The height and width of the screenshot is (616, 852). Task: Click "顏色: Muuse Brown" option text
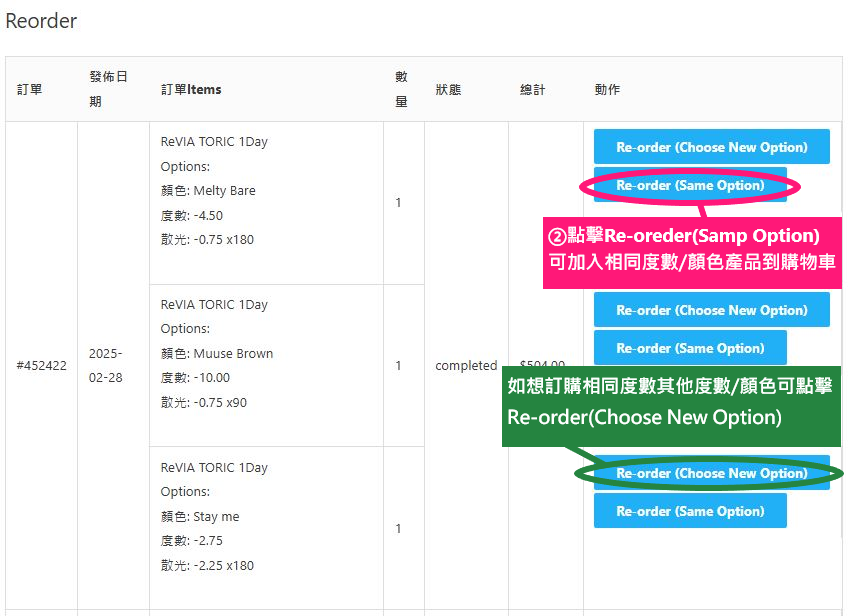(x=217, y=354)
